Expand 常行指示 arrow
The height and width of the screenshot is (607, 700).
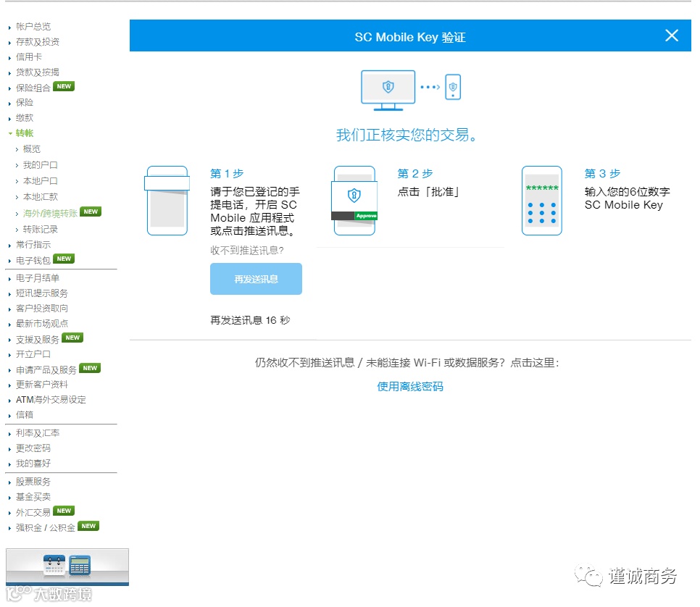(x=10, y=246)
